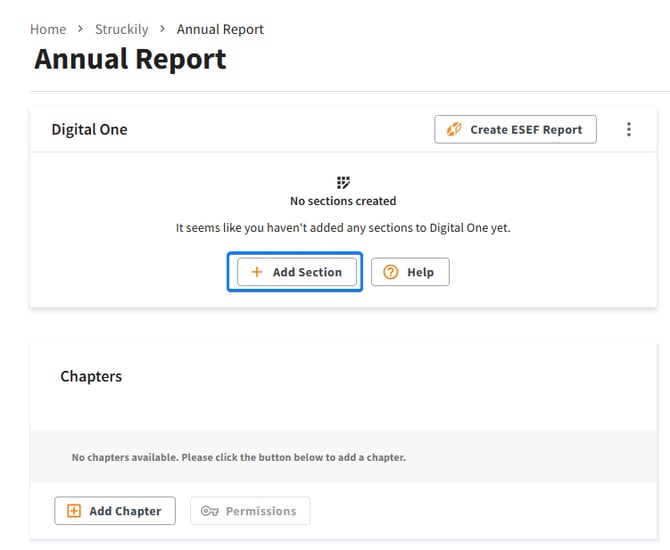Go to the Home breadcrumb link
Viewport: 670px width, 550px height.
[x=48, y=29]
